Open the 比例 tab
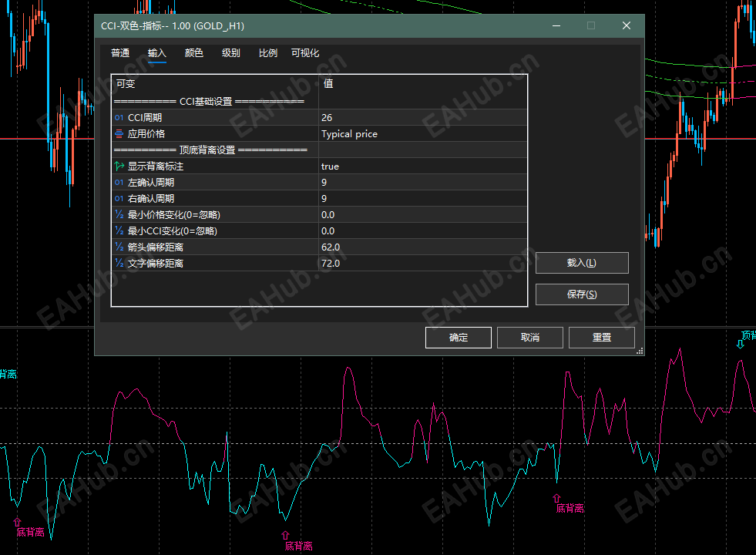The width and height of the screenshot is (756, 555). click(x=268, y=53)
